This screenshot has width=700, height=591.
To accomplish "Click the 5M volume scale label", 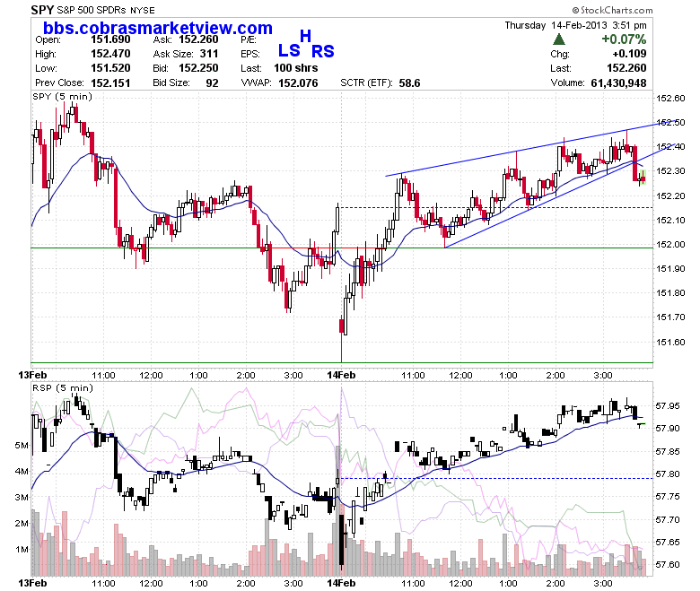I will (x=22, y=445).
